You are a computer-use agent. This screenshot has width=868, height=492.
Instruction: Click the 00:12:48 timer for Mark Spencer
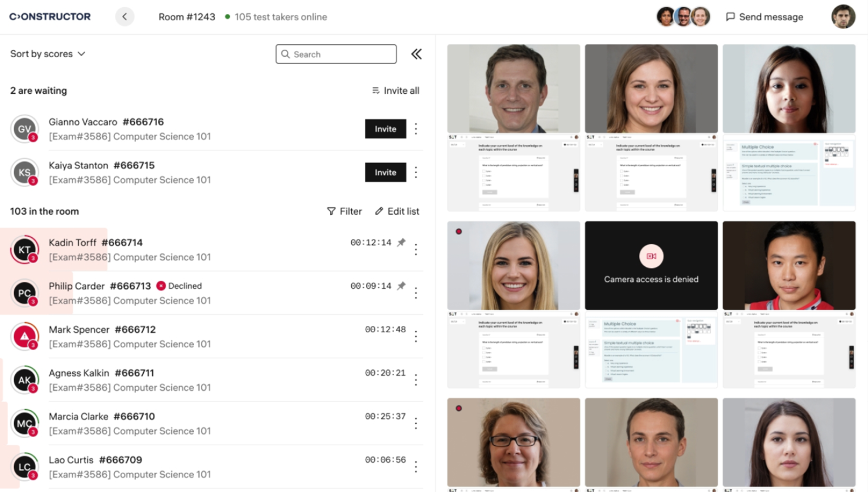click(x=385, y=329)
